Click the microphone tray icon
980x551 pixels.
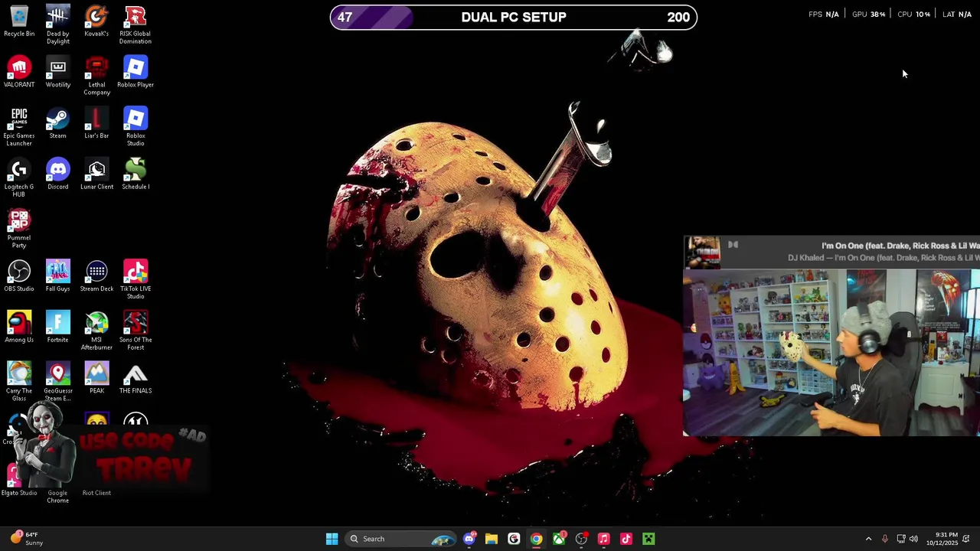pos(885,539)
